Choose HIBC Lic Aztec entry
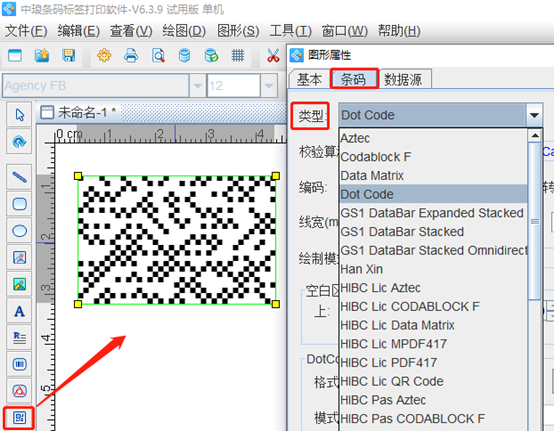 pyautogui.click(x=433, y=288)
